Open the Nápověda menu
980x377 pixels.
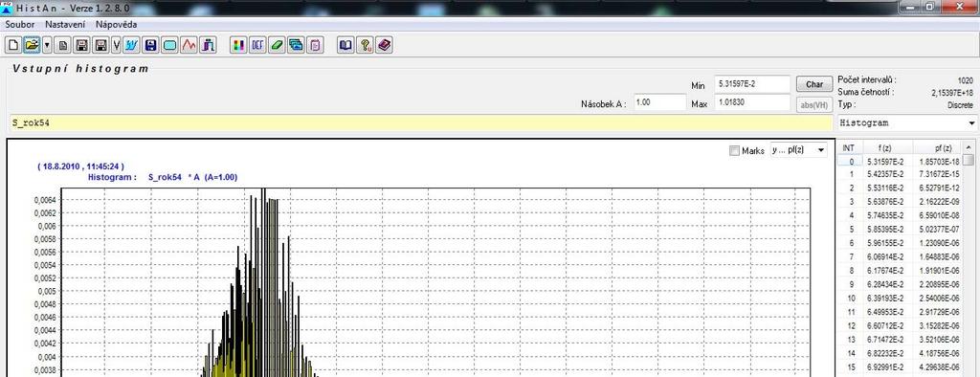click(116, 24)
